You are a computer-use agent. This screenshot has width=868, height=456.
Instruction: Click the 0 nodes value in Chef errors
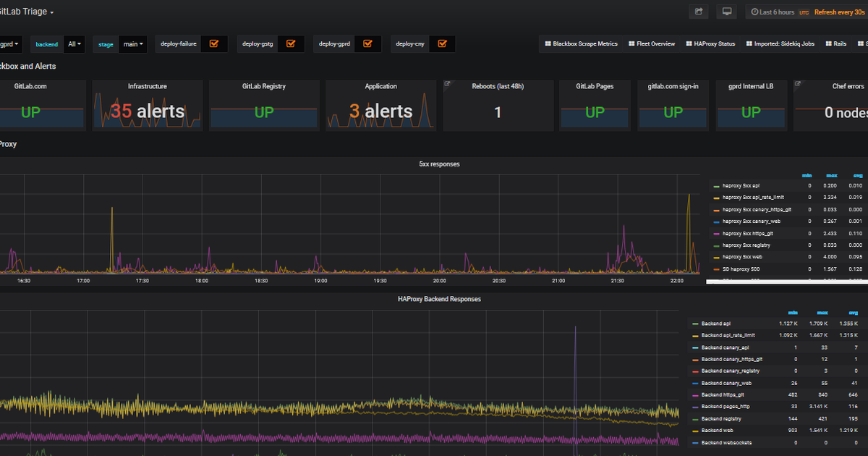[x=846, y=112]
